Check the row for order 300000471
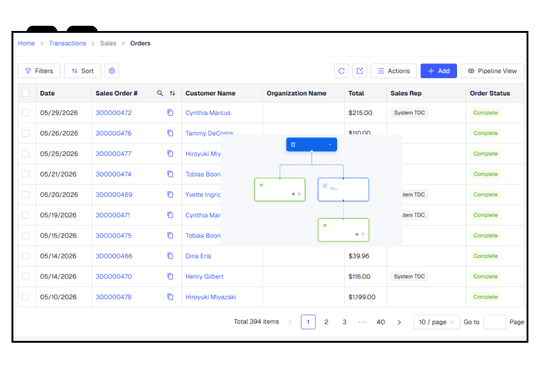This screenshot has height=384, width=540. click(x=25, y=215)
